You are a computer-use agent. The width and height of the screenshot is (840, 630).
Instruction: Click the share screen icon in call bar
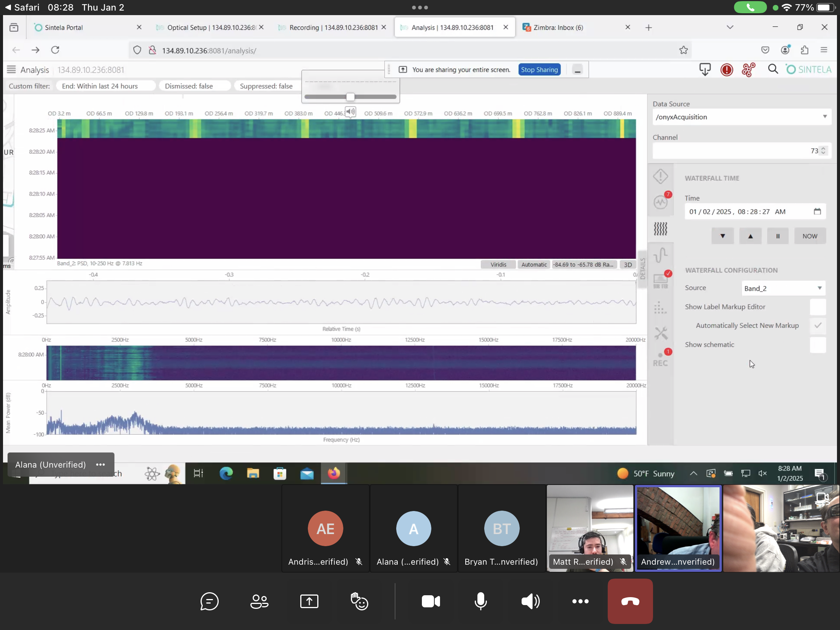point(309,602)
